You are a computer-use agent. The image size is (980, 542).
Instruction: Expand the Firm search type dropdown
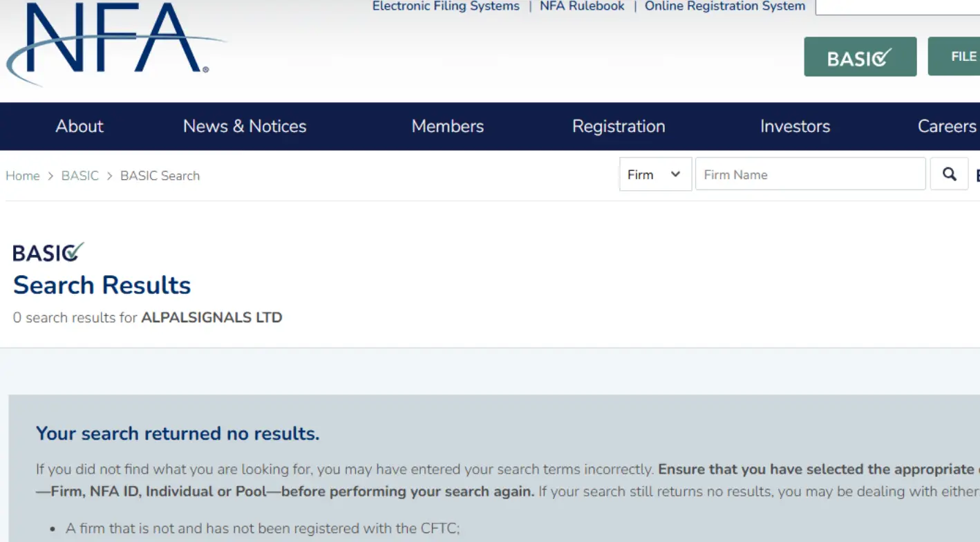pyautogui.click(x=654, y=174)
